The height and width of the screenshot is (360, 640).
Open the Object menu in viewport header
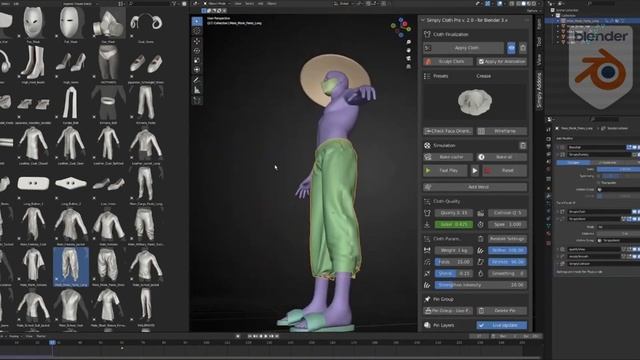(271, 3)
